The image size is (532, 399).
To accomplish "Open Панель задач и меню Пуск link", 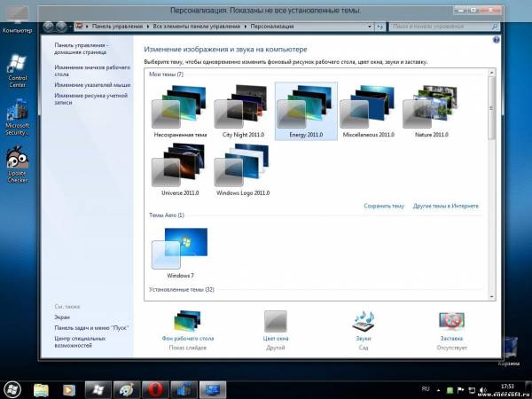I will coord(91,328).
